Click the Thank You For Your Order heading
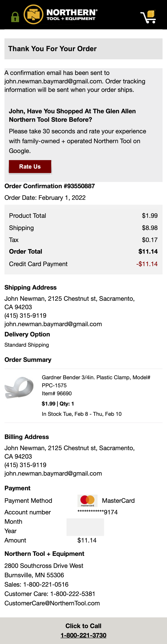This screenshot has width=167, height=644. (52, 49)
